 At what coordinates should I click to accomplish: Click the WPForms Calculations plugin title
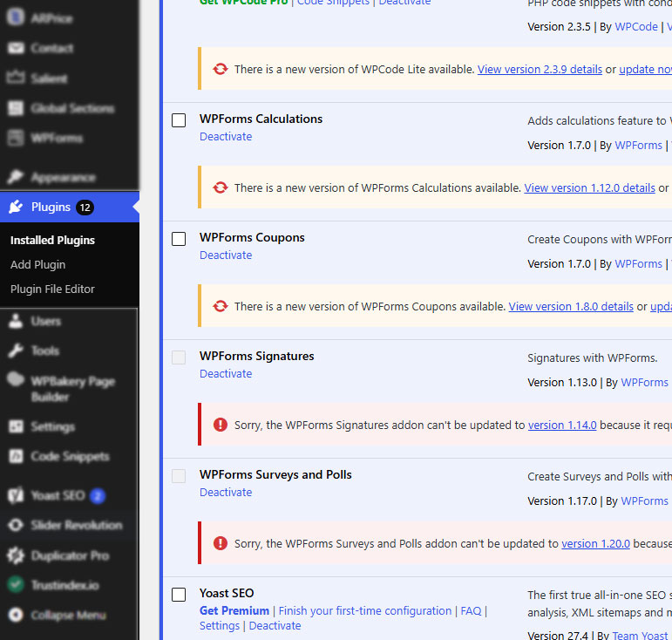click(261, 119)
